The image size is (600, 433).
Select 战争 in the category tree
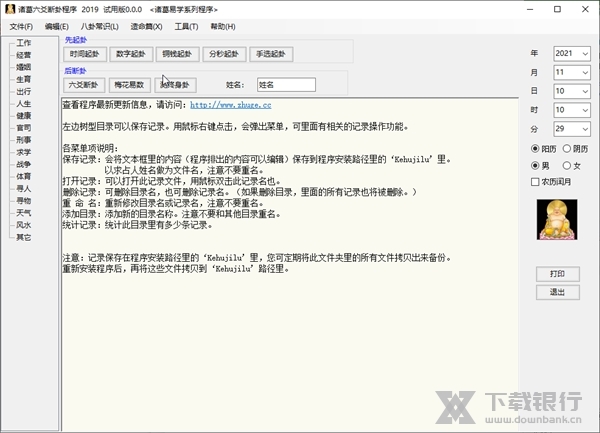[24, 164]
